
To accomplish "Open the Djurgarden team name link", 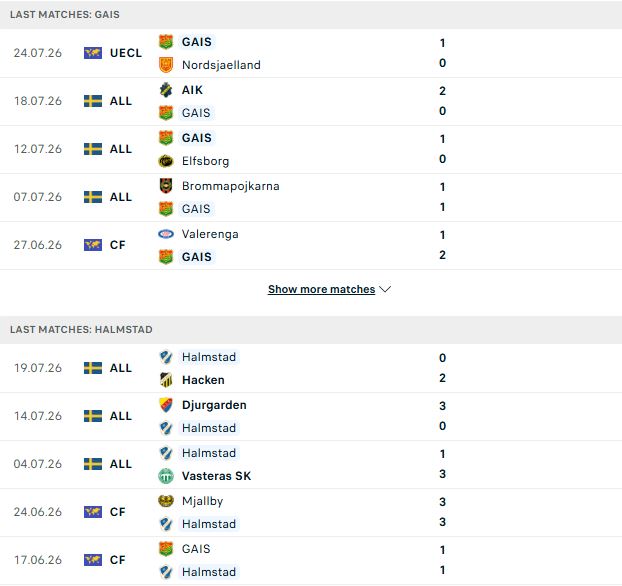I will click(214, 405).
